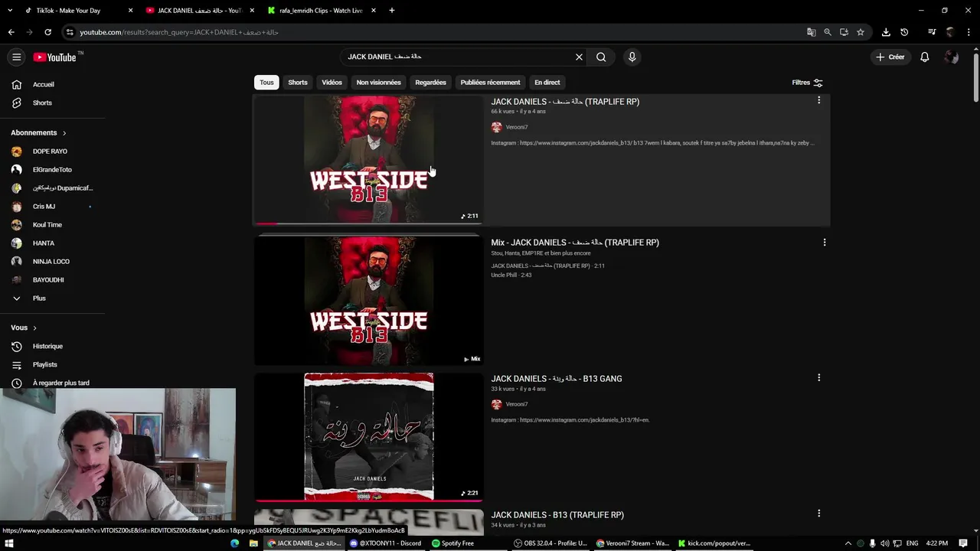Open the Filtres search filter panel
This screenshot has height=551, width=980.
click(x=807, y=83)
